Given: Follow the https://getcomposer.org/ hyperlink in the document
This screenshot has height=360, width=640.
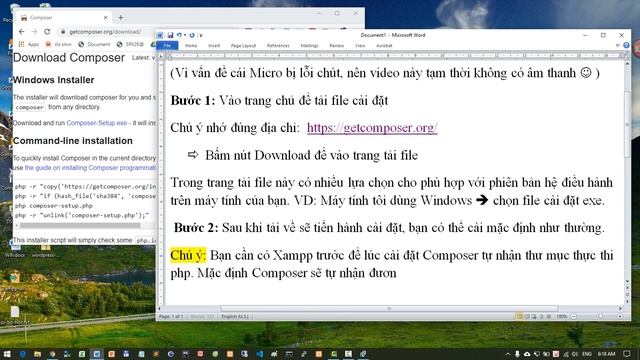Looking at the screenshot, I should (x=372, y=128).
